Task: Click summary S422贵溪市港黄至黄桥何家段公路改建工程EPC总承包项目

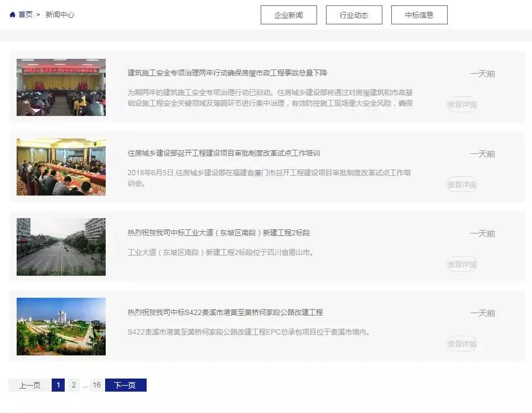Action: (x=249, y=332)
